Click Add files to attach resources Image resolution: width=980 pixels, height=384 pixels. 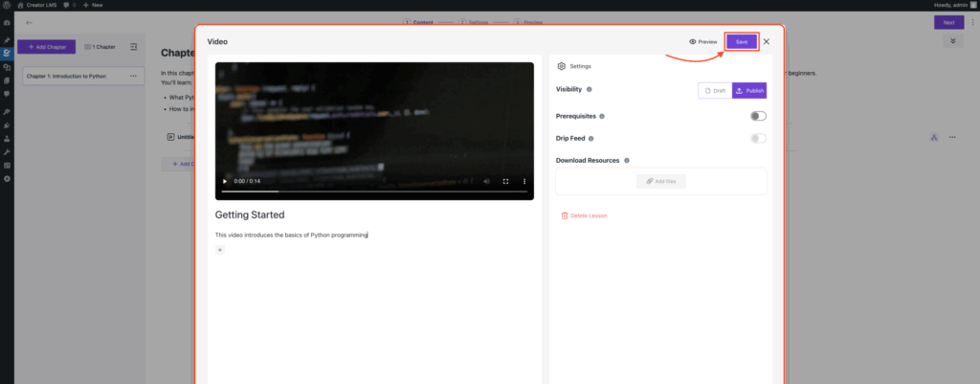661,180
